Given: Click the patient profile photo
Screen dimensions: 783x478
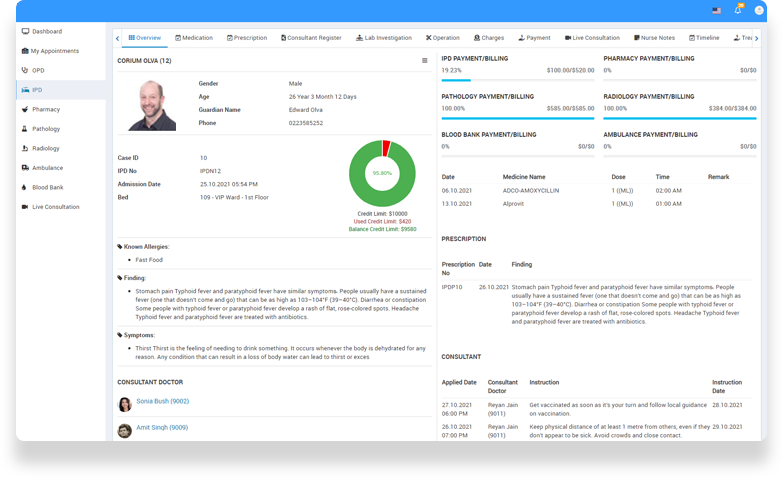Looking at the screenshot, I should coord(153,105).
